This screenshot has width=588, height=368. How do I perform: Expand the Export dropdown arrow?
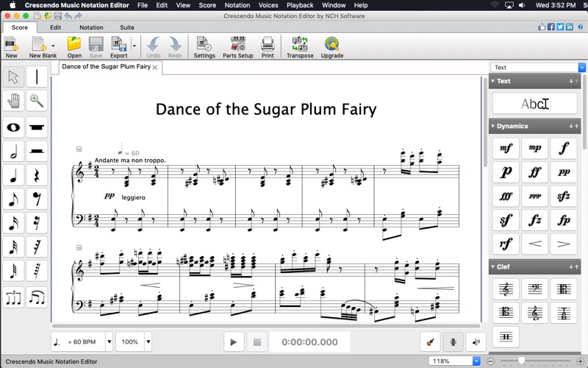click(135, 46)
